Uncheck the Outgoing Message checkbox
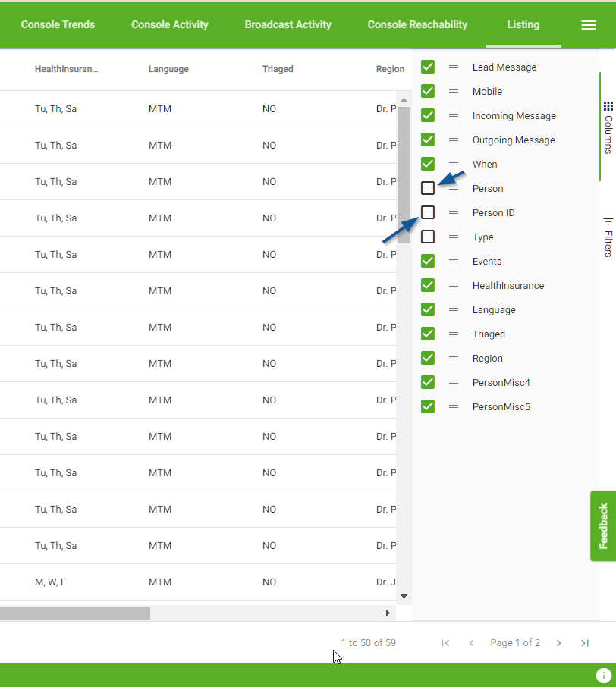 tap(428, 140)
